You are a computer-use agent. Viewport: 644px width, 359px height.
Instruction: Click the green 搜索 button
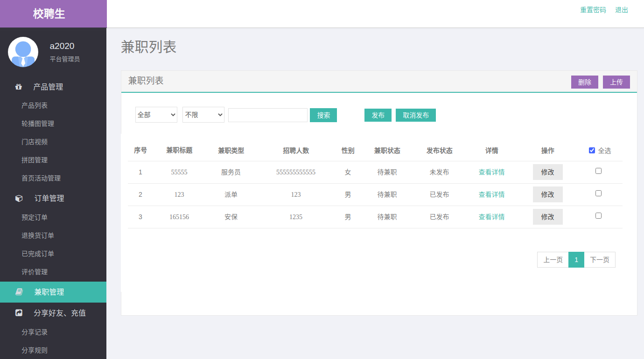click(323, 115)
